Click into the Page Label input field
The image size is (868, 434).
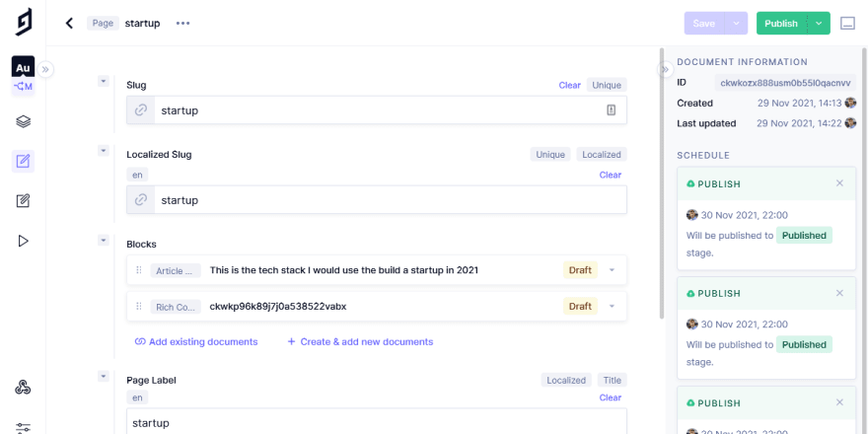coord(377,422)
